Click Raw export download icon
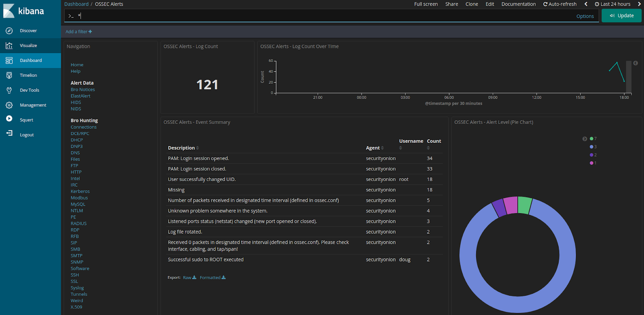Image resolution: width=644 pixels, height=315 pixels. [194, 277]
